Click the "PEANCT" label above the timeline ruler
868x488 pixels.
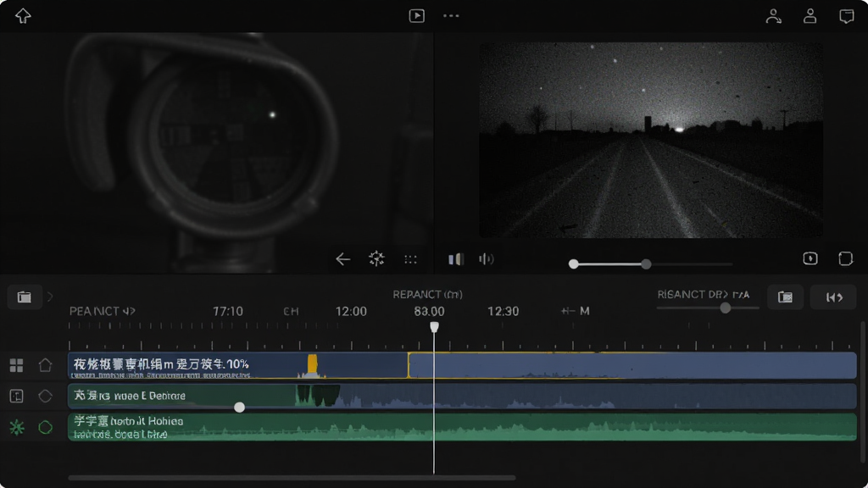point(103,311)
